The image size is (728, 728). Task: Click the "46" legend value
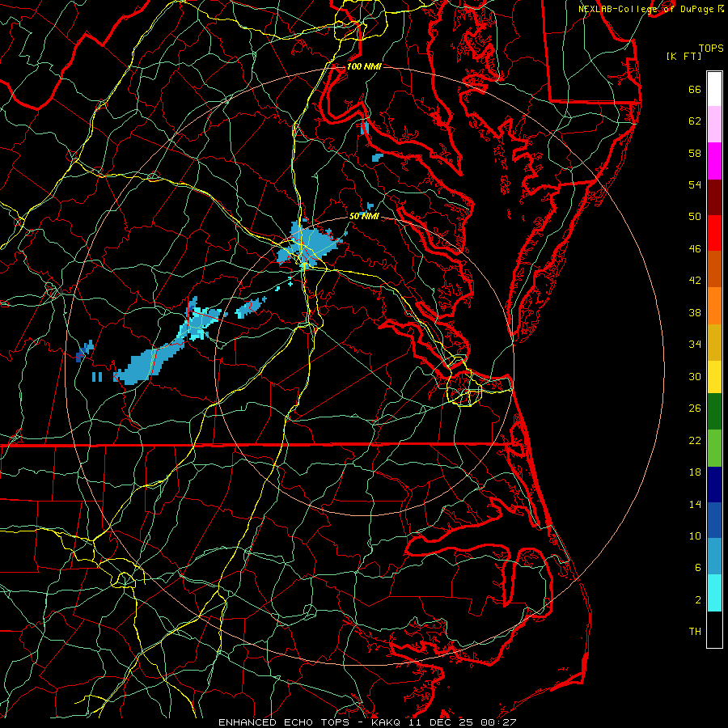(x=695, y=249)
